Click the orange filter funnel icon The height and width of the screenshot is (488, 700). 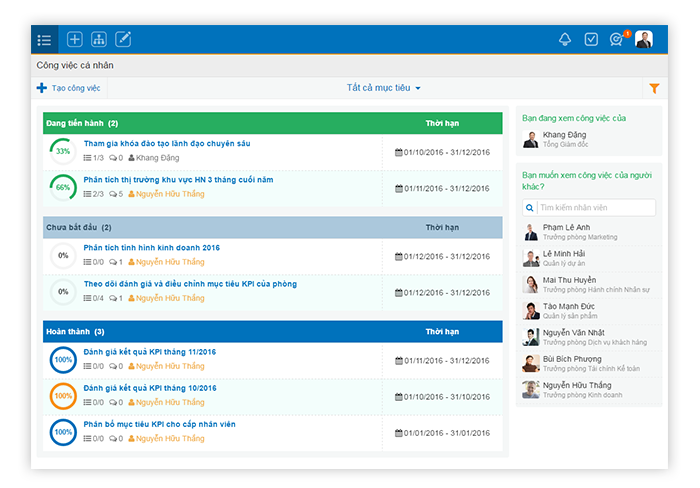[x=654, y=89]
